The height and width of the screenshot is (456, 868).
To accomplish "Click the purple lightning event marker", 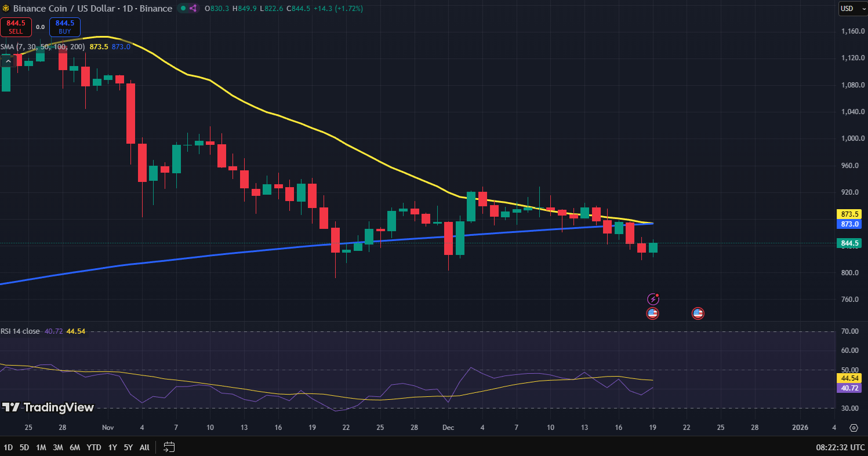I will coord(653,299).
